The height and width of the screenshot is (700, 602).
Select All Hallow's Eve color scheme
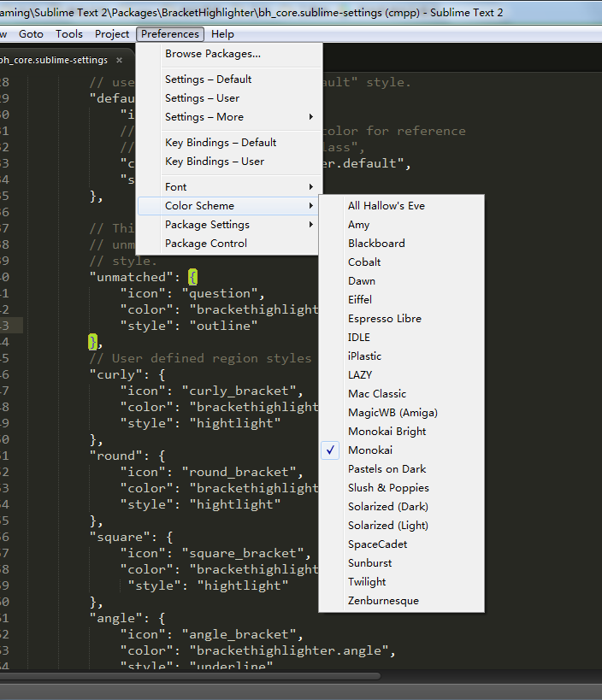coord(402,206)
